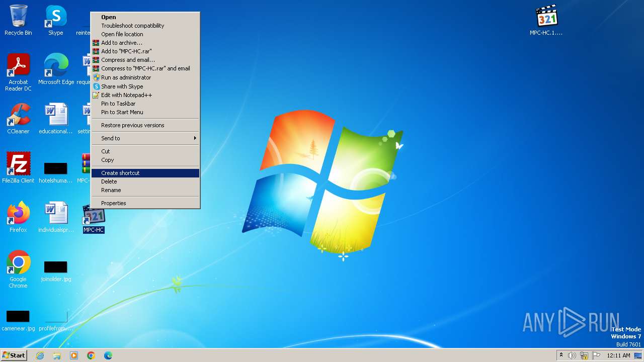Select the Google Chrome desktop icon
Image resolution: width=644 pixels, height=362 pixels.
pyautogui.click(x=18, y=269)
